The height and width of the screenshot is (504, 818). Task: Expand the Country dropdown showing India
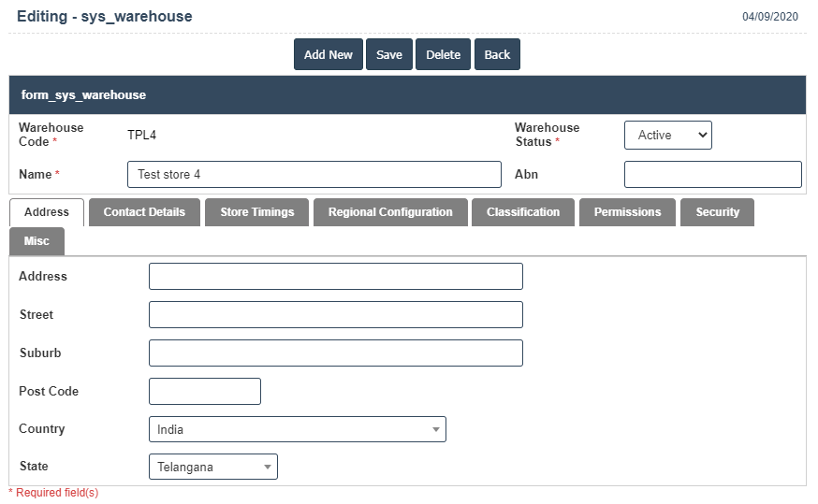click(x=297, y=429)
